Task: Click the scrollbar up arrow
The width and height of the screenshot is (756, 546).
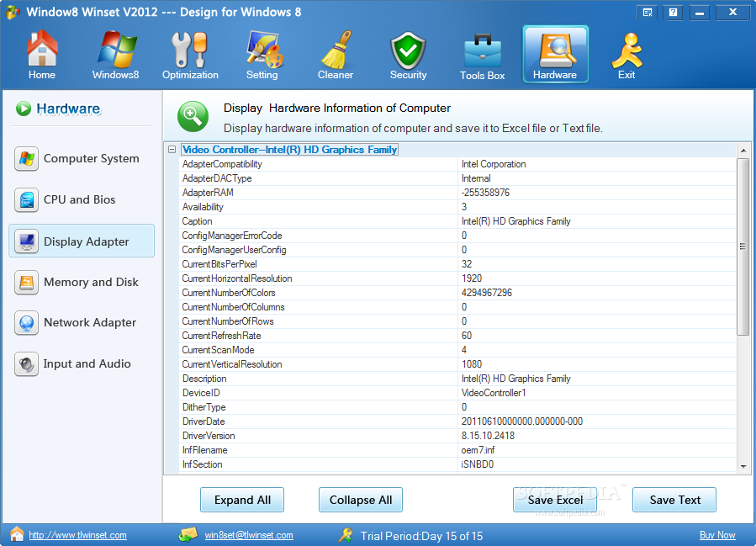Action: coord(743,151)
